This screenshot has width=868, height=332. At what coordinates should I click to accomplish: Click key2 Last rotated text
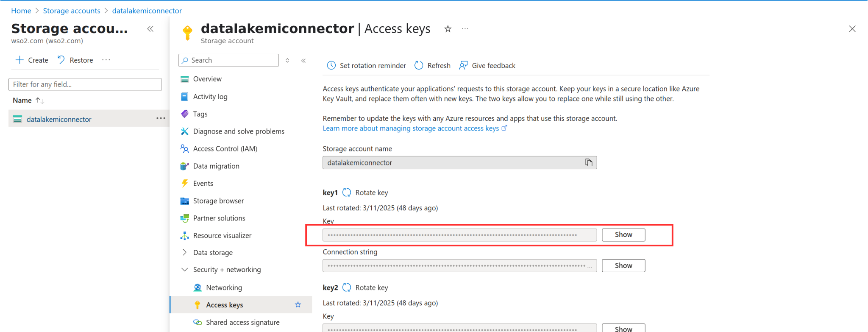380,303
